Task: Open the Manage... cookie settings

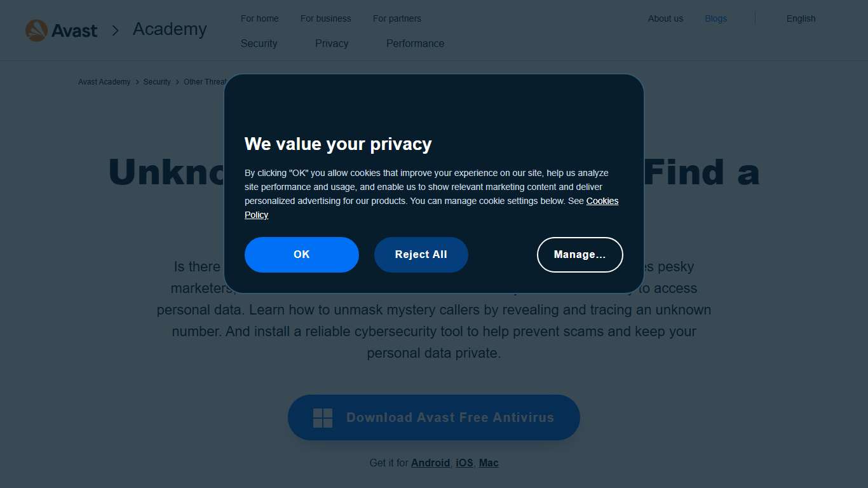Action: (x=580, y=255)
